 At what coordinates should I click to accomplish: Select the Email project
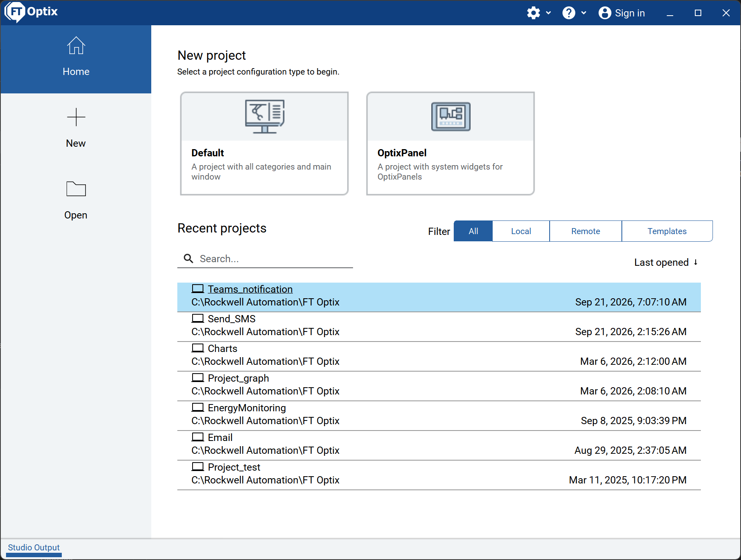(x=439, y=445)
